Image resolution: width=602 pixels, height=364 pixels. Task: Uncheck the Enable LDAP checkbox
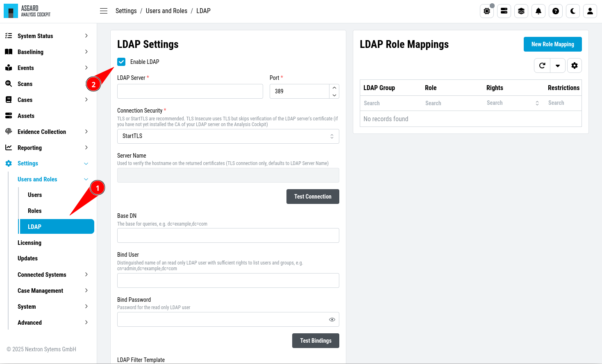coord(121,62)
